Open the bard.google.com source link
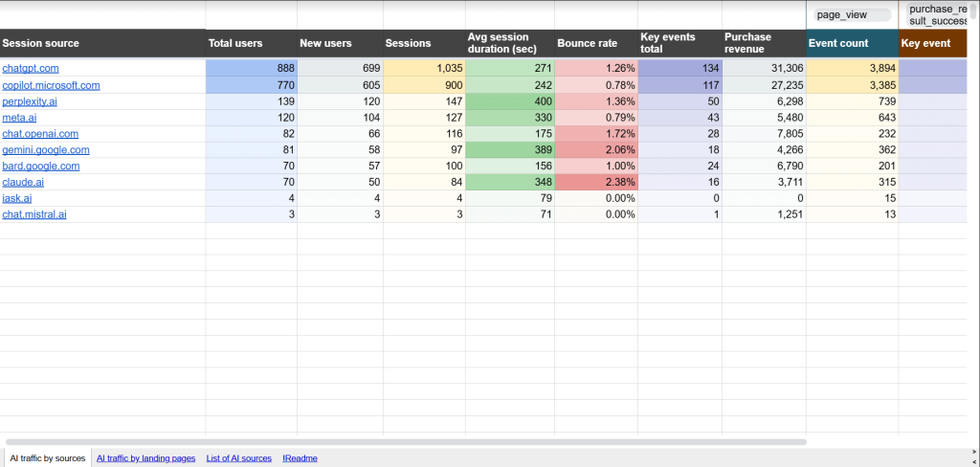 [41, 167]
